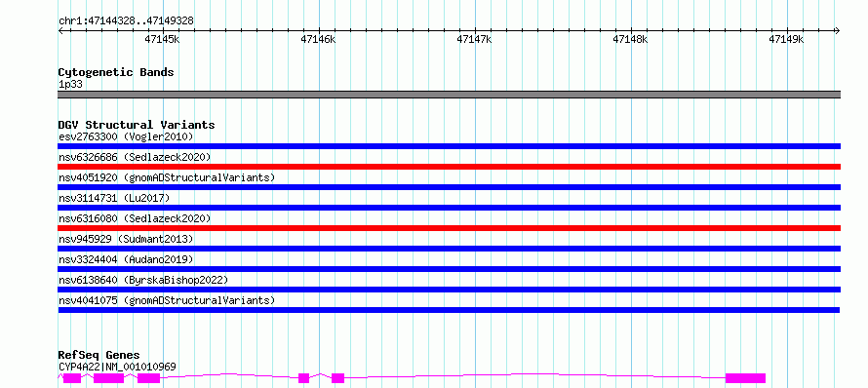
Task: Click the 47149k ruler tick label
Action: (x=787, y=39)
